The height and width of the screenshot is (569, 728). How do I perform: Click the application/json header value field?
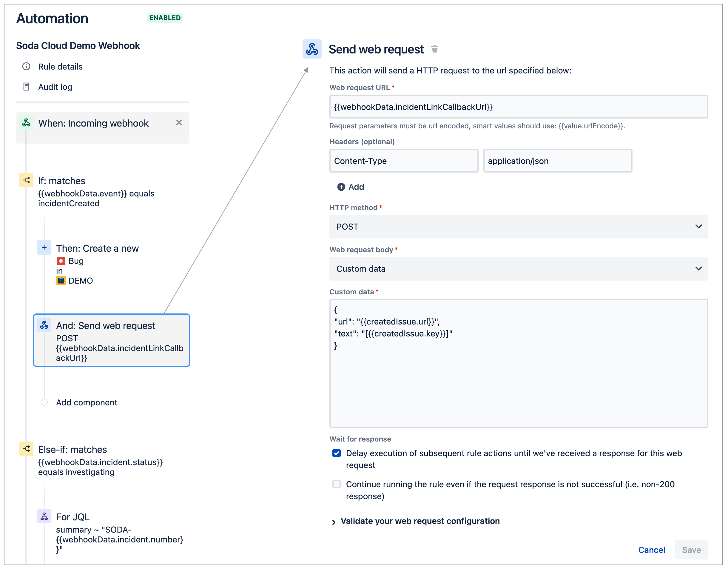pyautogui.click(x=557, y=161)
